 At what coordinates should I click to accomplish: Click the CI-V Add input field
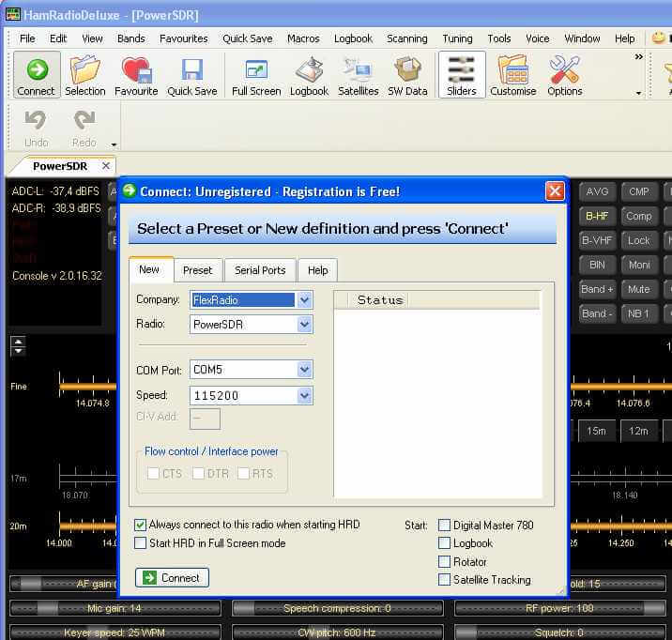(x=205, y=419)
